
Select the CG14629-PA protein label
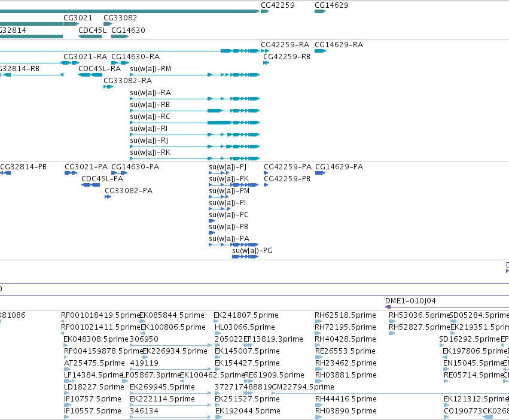[x=339, y=167]
